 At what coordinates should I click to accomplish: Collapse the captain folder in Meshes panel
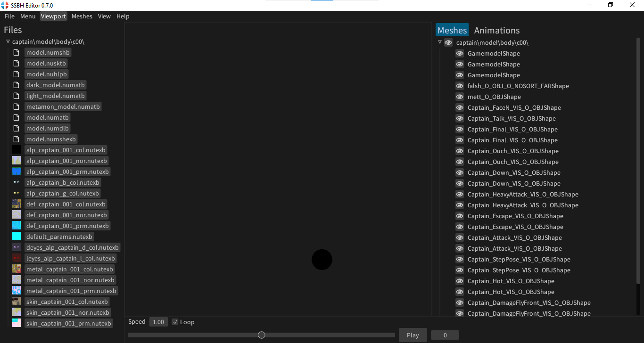[x=440, y=42]
